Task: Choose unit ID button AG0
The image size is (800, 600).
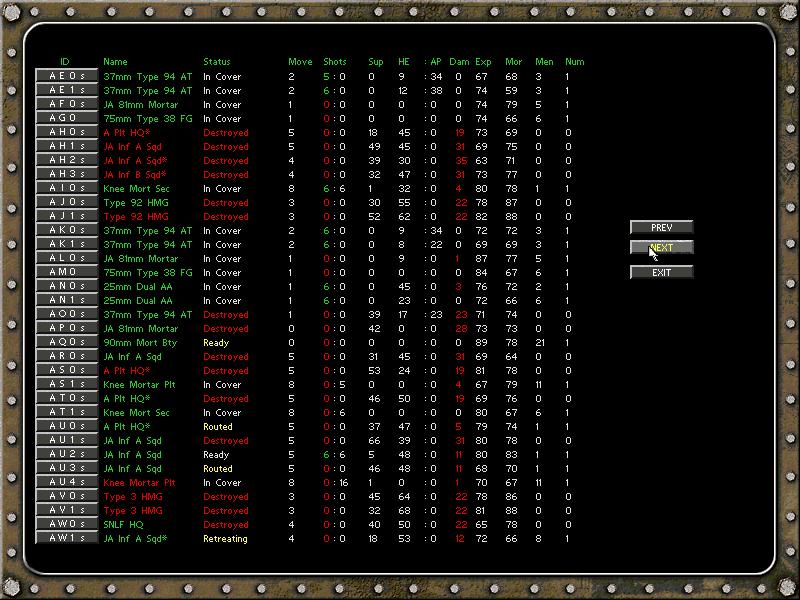Action: [66, 118]
